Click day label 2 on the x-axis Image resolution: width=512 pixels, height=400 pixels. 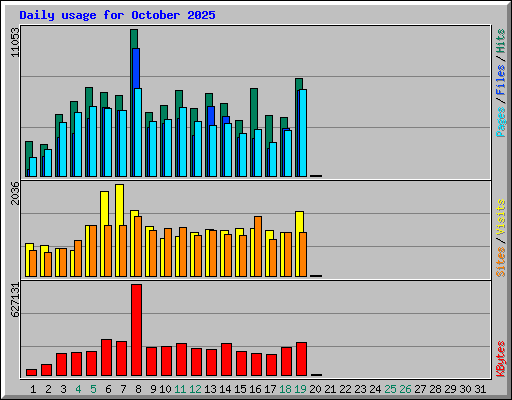click(x=48, y=389)
